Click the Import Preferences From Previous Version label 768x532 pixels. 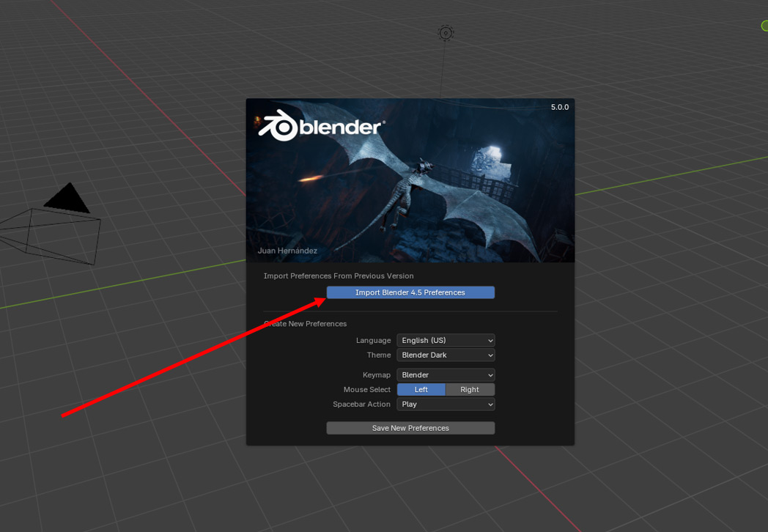[x=339, y=276]
